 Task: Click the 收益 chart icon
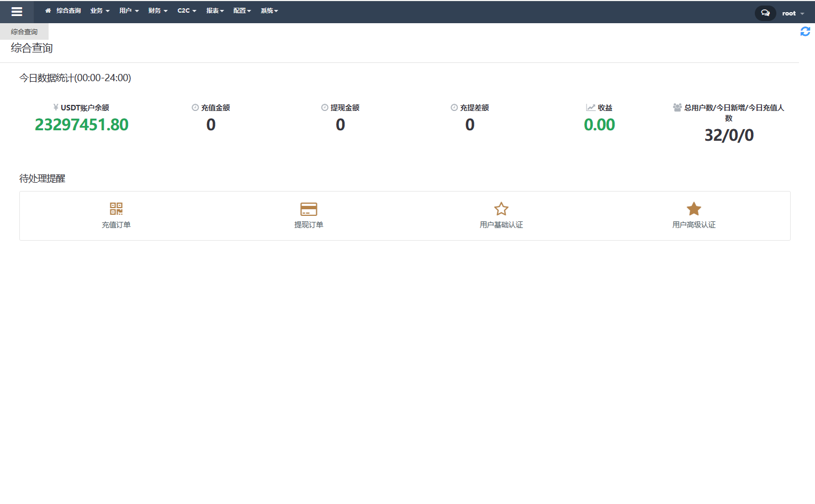[590, 108]
